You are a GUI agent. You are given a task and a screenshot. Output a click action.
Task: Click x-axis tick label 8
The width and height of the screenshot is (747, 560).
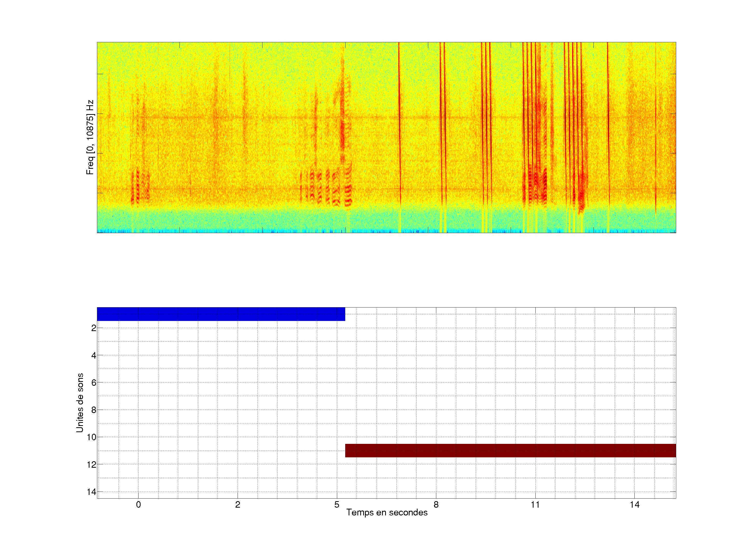pyautogui.click(x=436, y=505)
